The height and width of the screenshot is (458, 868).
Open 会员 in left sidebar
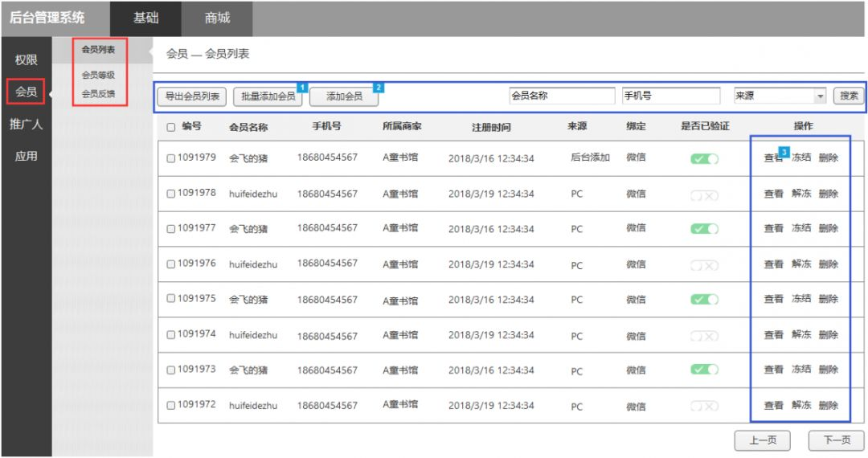[x=27, y=92]
